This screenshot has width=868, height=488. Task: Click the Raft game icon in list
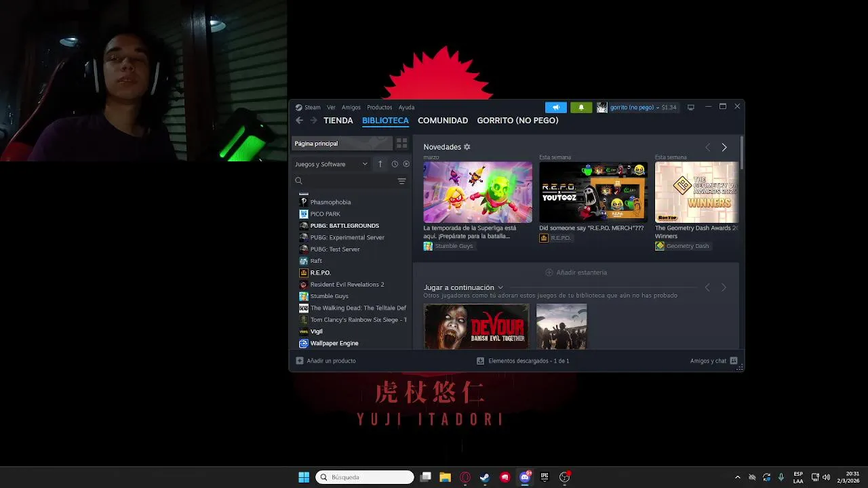304,261
